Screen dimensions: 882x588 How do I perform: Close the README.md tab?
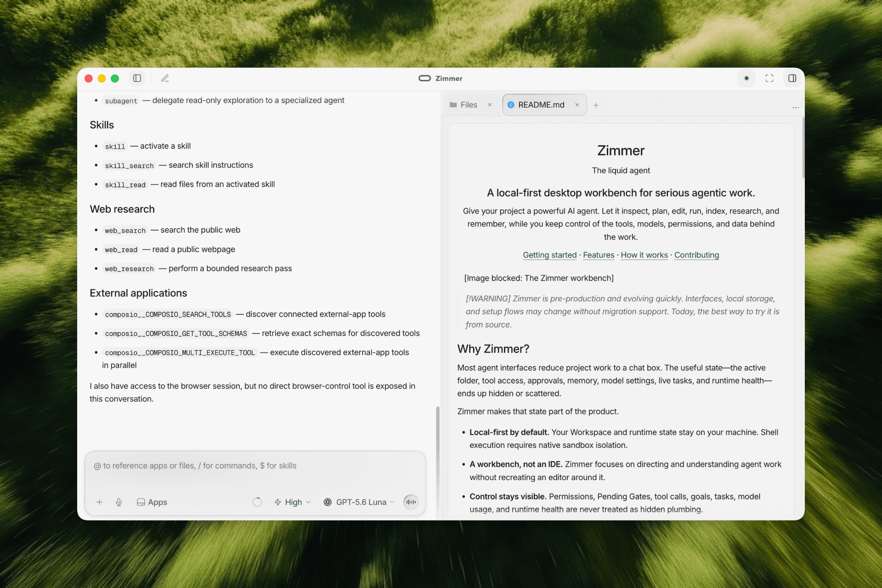[577, 105]
